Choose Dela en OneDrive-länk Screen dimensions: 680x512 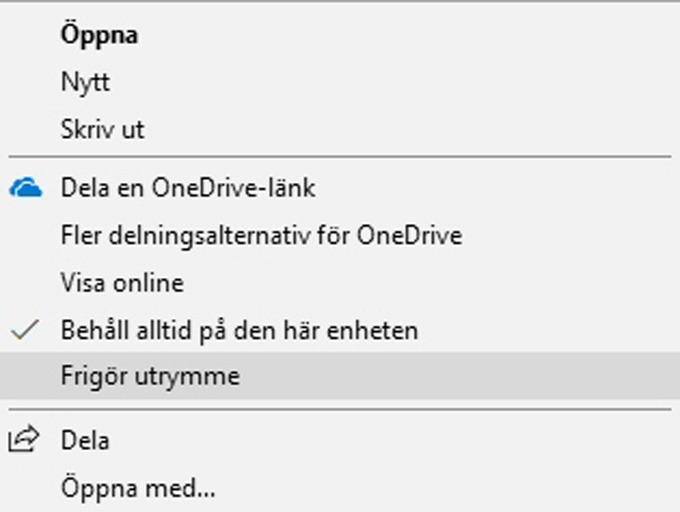tap(340, 188)
